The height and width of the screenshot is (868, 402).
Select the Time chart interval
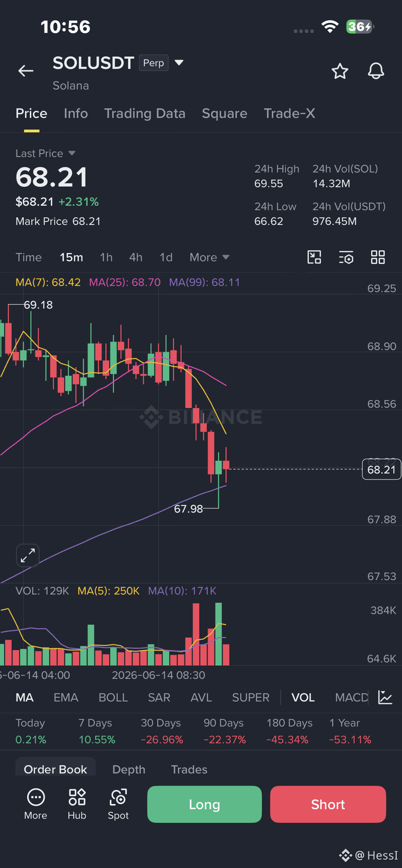29,257
